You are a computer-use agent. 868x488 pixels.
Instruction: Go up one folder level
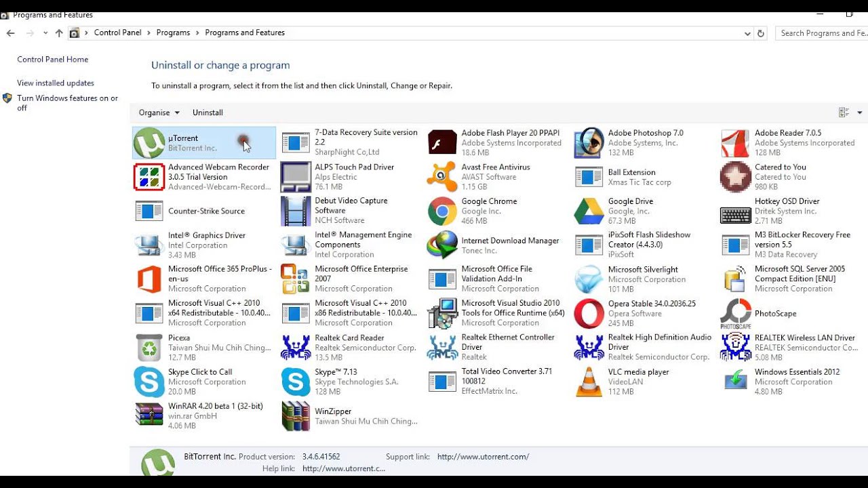pos(59,33)
